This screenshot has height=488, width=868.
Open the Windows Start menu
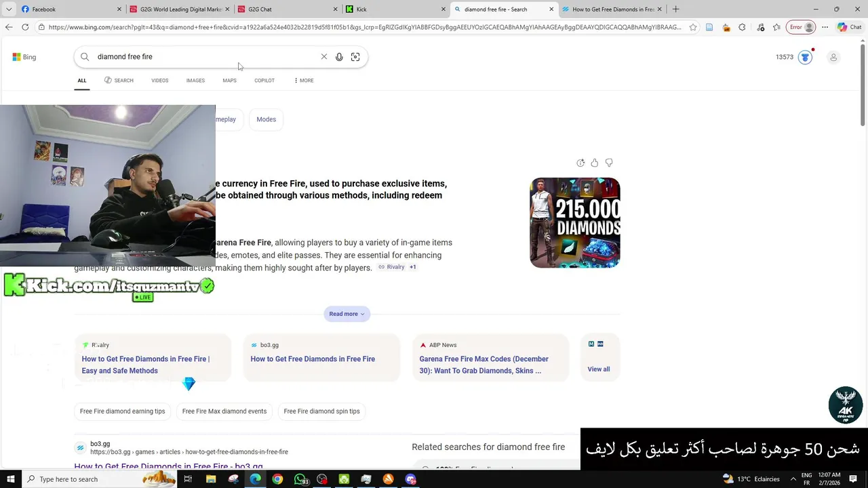(x=10, y=479)
